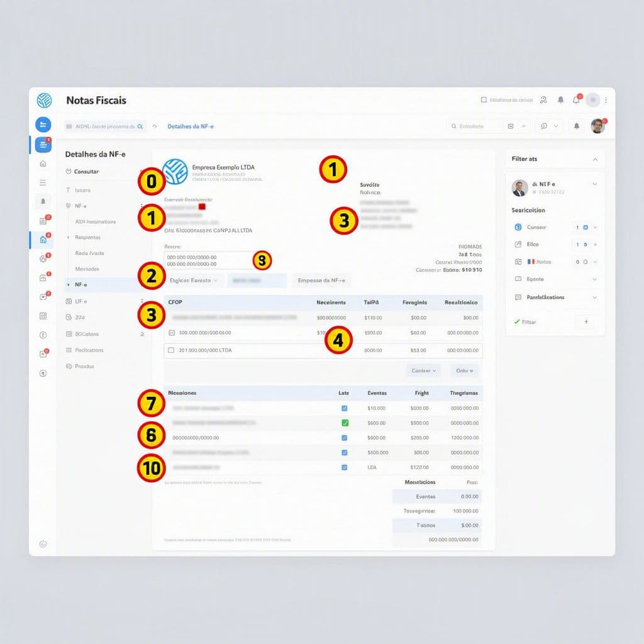Open the user photo avatar
This screenshot has height=644, width=644.
tap(597, 126)
